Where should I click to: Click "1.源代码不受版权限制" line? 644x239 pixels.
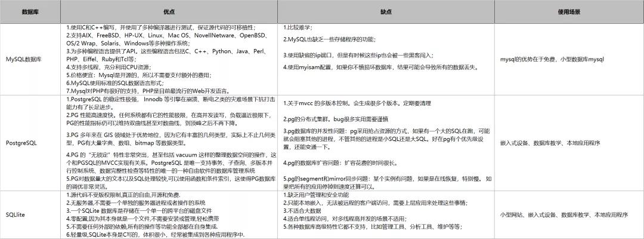pyautogui.click(x=123, y=195)
